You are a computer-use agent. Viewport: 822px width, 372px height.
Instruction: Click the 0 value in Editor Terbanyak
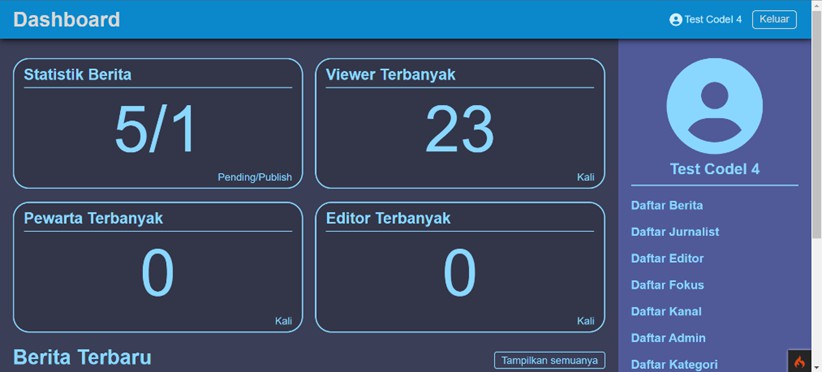460,273
